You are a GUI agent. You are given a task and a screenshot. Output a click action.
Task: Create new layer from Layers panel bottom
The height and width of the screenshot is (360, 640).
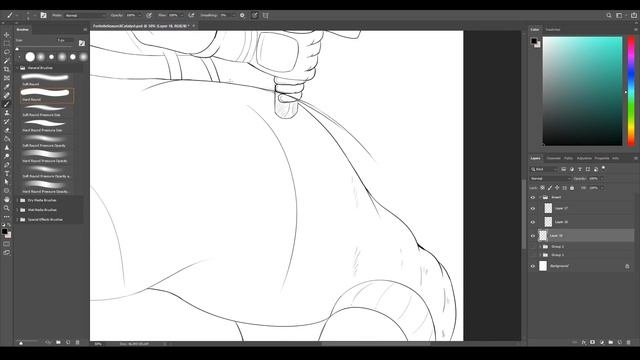tap(620, 342)
